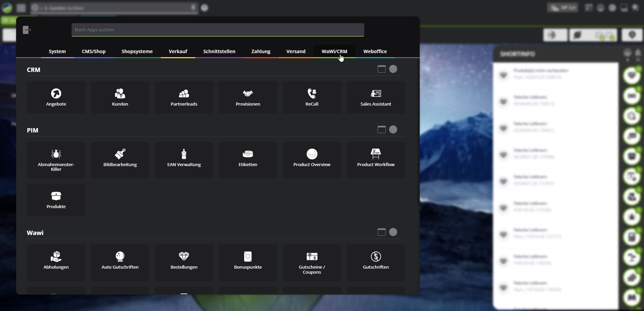
Task: Launch Partnerleads app tile
Action: coord(184,97)
